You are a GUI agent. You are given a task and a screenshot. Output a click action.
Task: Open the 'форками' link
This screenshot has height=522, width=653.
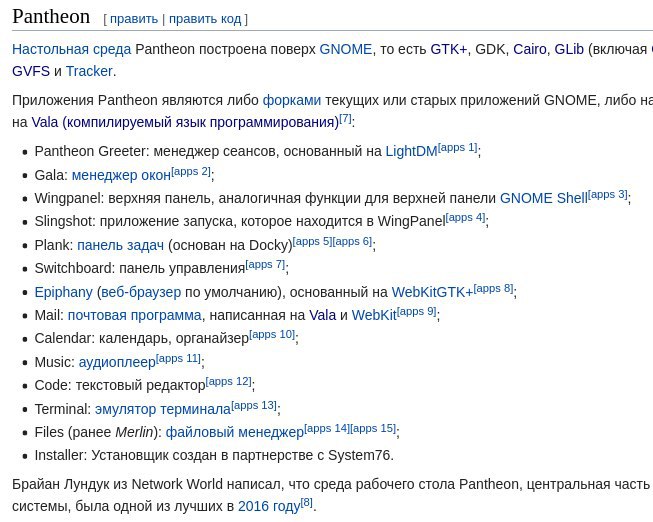(x=292, y=100)
